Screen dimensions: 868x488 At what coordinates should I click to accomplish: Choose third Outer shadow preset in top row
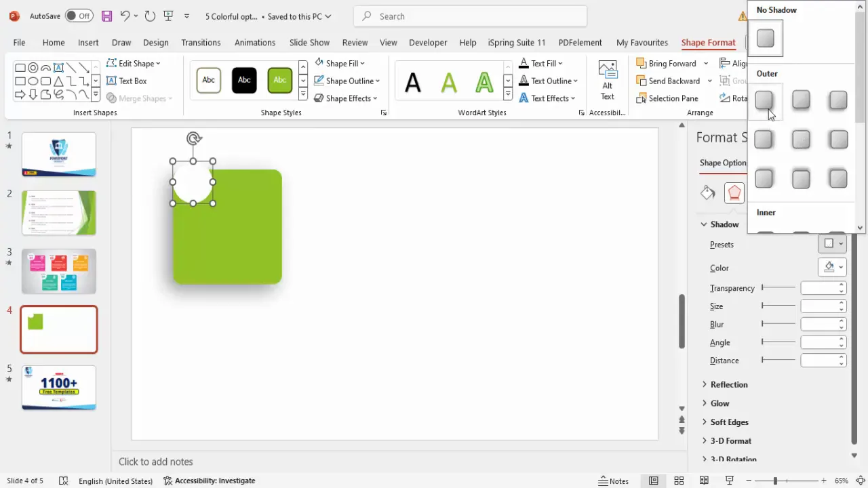[x=838, y=100]
